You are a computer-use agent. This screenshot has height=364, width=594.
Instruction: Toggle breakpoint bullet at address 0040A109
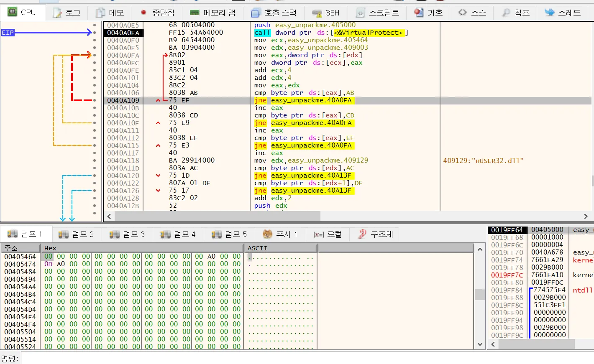(95, 100)
